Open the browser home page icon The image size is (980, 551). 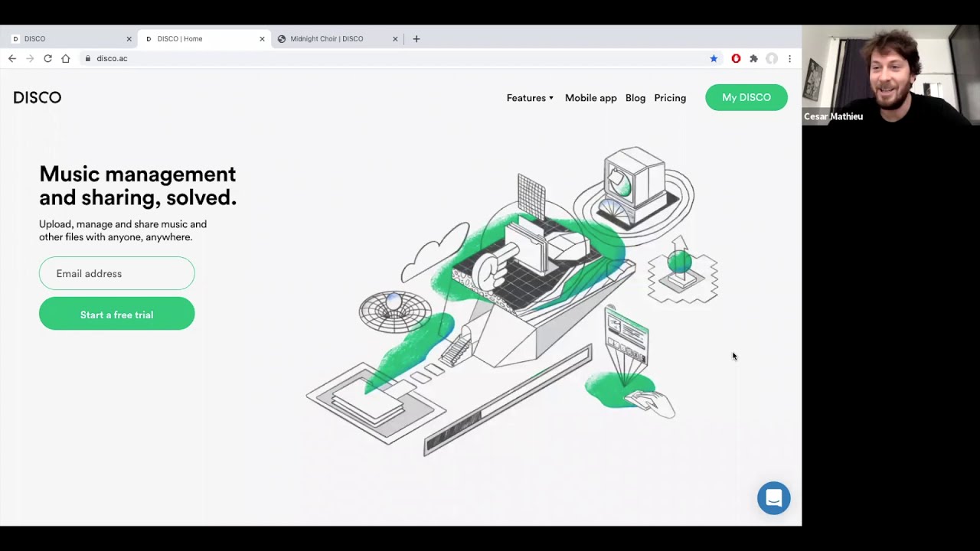[x=66, y=58]
